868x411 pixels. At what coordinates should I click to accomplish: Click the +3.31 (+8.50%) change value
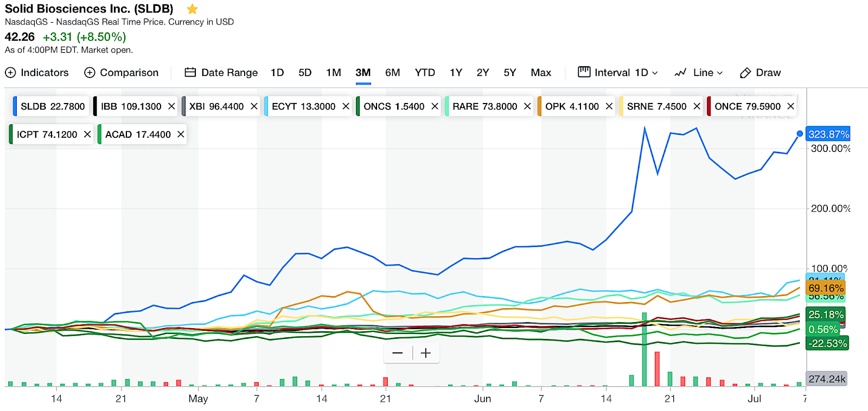pyautogui.click(x=85, y=37)
